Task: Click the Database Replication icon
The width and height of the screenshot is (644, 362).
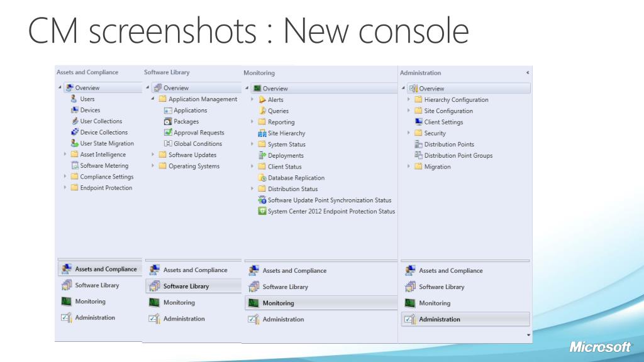Action: 262,178
